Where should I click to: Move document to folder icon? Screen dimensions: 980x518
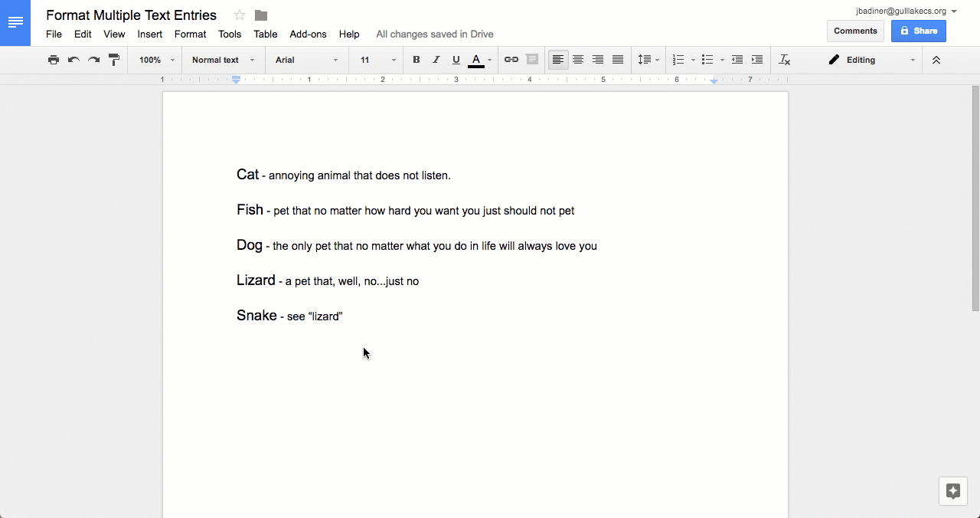click(261, 15)
